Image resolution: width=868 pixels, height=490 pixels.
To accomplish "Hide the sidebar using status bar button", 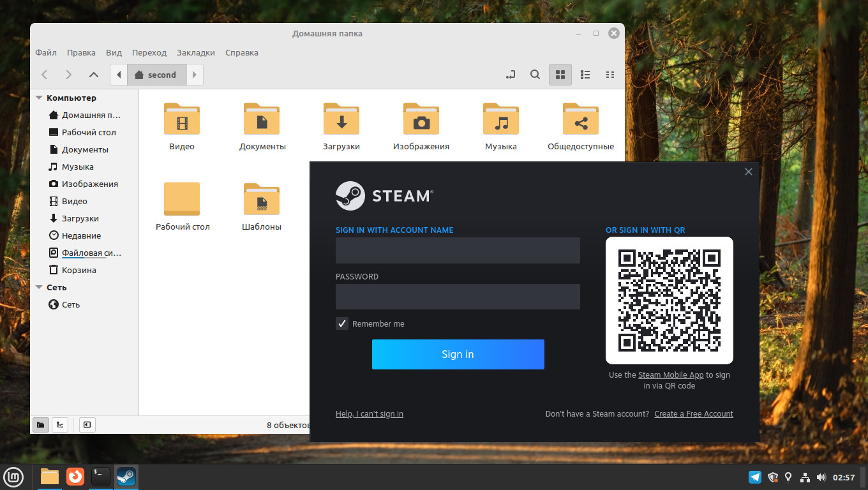I will click(87, 424).
